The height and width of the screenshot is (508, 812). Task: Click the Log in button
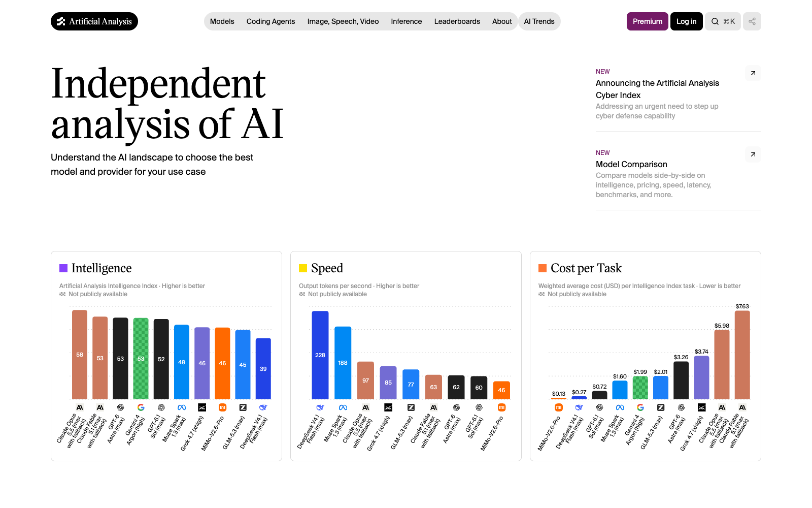[x=686, y=21]
